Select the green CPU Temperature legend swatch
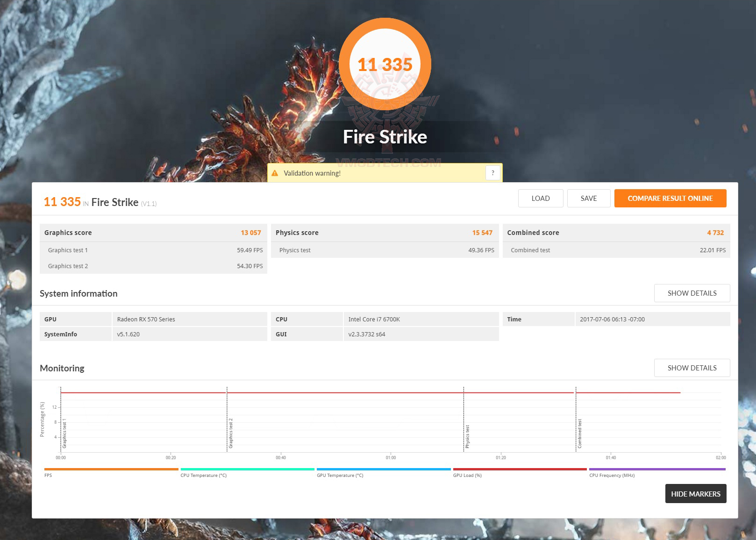This screenshot has width=756, height=540. [247, 469]
